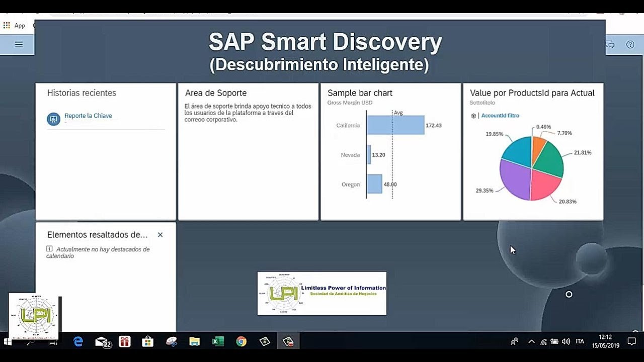
Task: Click the Value por ProductsId para Actual title
Action: [532, 93]
